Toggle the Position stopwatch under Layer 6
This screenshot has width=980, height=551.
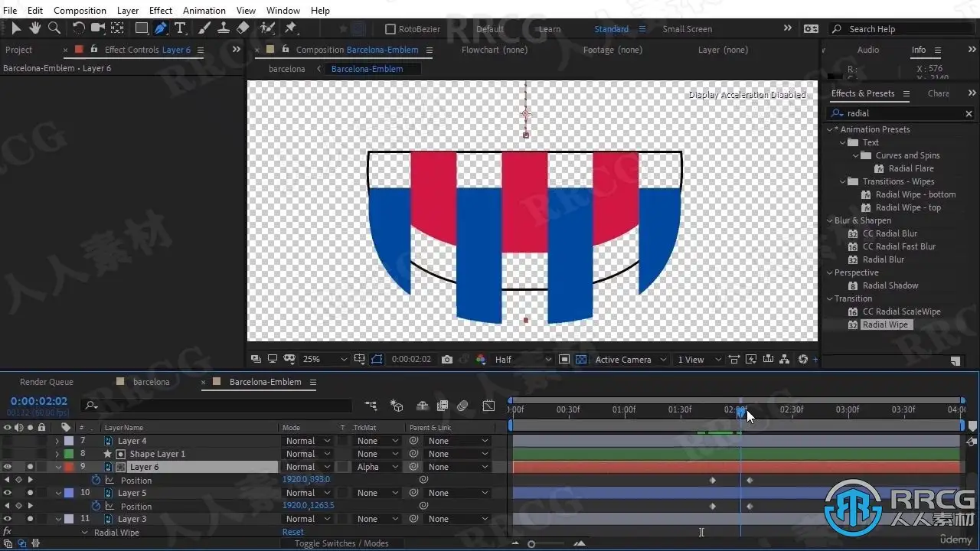(96, 480)
